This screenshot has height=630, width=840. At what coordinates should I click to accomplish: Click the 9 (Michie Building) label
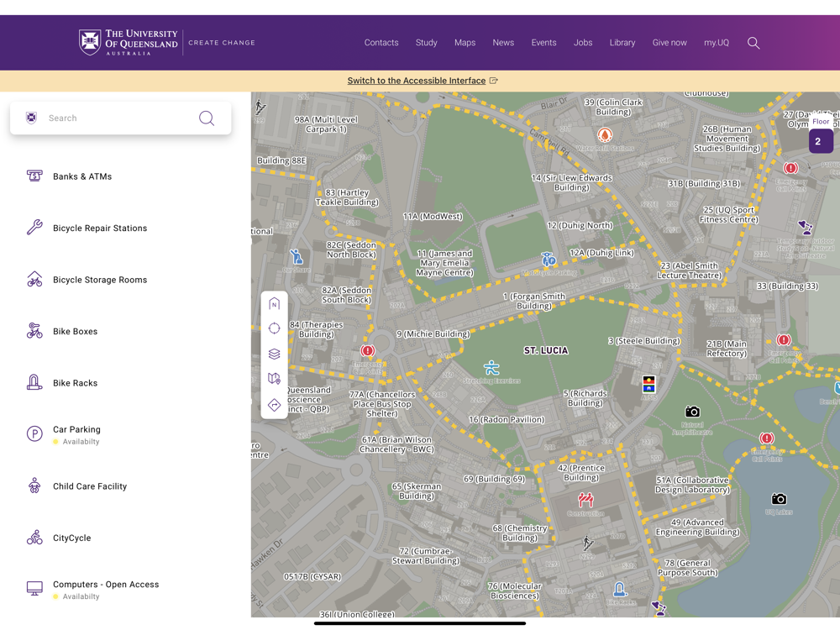(x=433, y=334)
